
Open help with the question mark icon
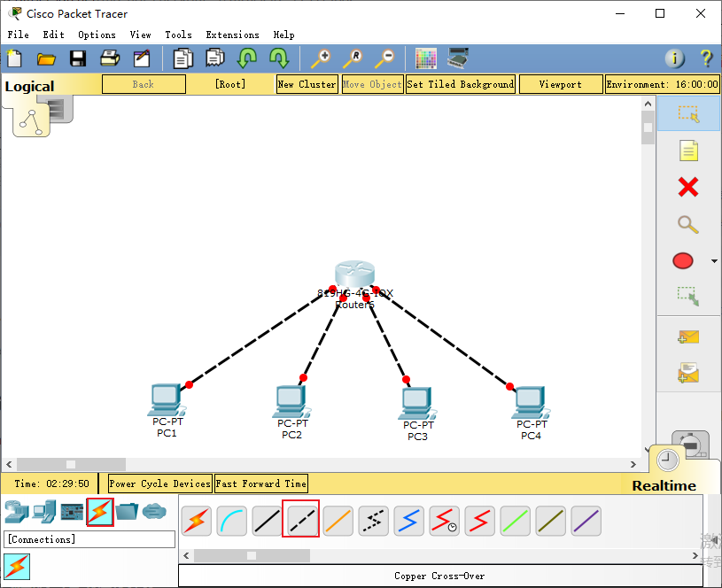pos(706,58)
